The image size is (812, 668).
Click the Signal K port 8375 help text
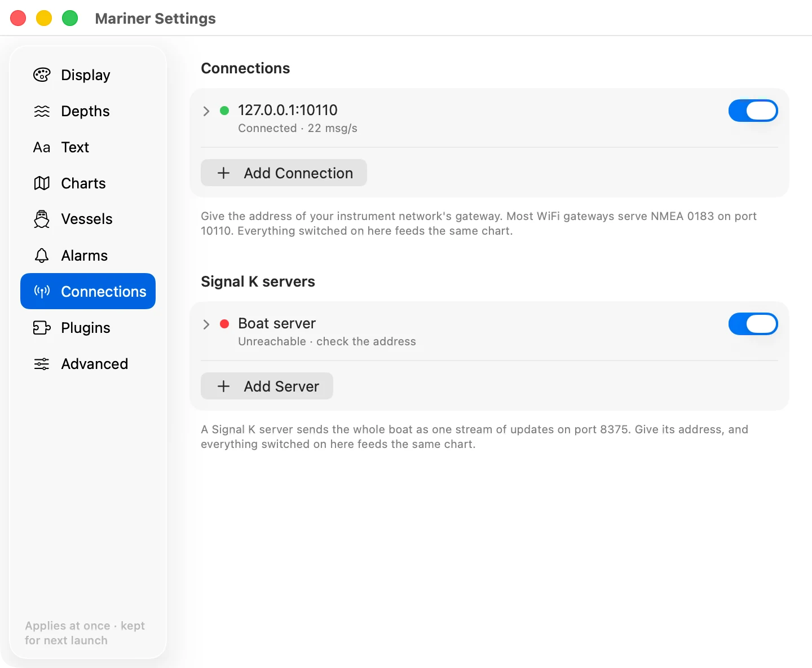pos(474,437)
